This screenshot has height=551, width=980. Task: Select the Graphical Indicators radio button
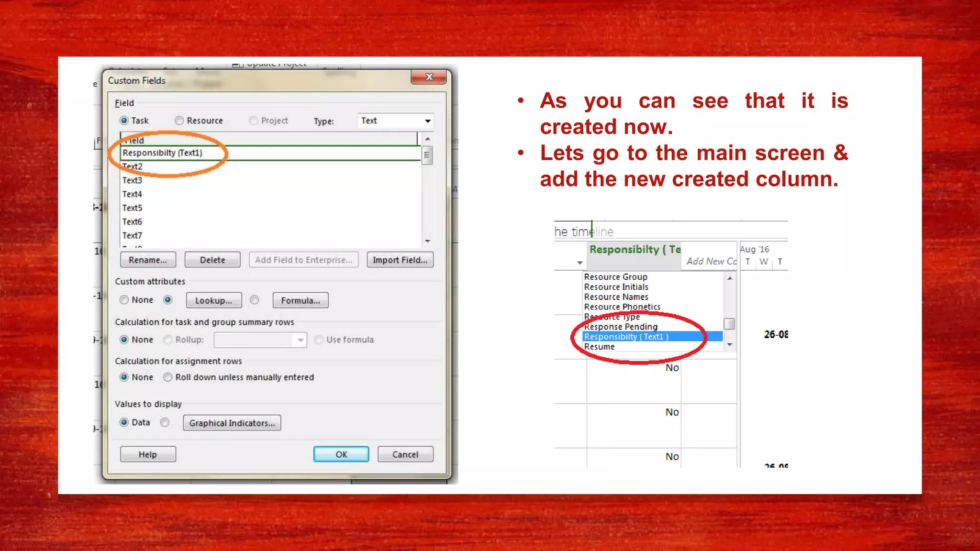[165, 422]
